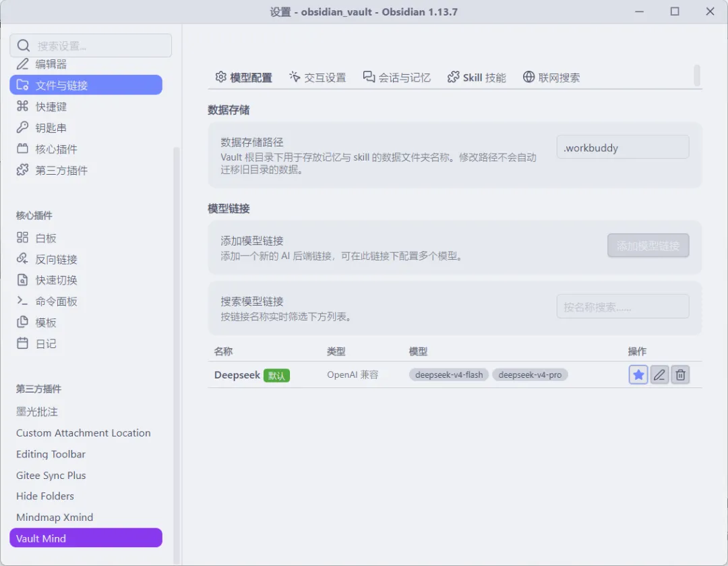Screen dimensions: 728x566
Task: Click the OpenAI 兼容 type cell
Action: 353,374
